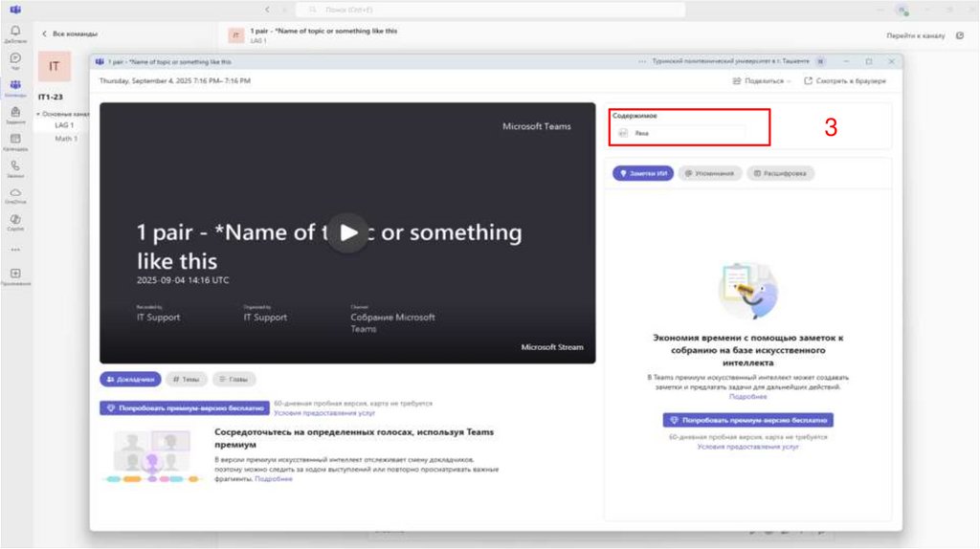Open Copilot from the left sidebar

(15, 219)
